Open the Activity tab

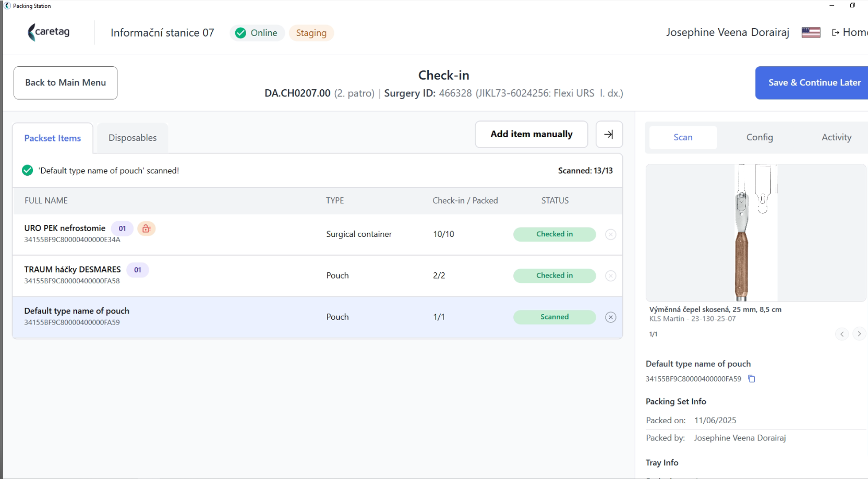(x=836, y=137)
